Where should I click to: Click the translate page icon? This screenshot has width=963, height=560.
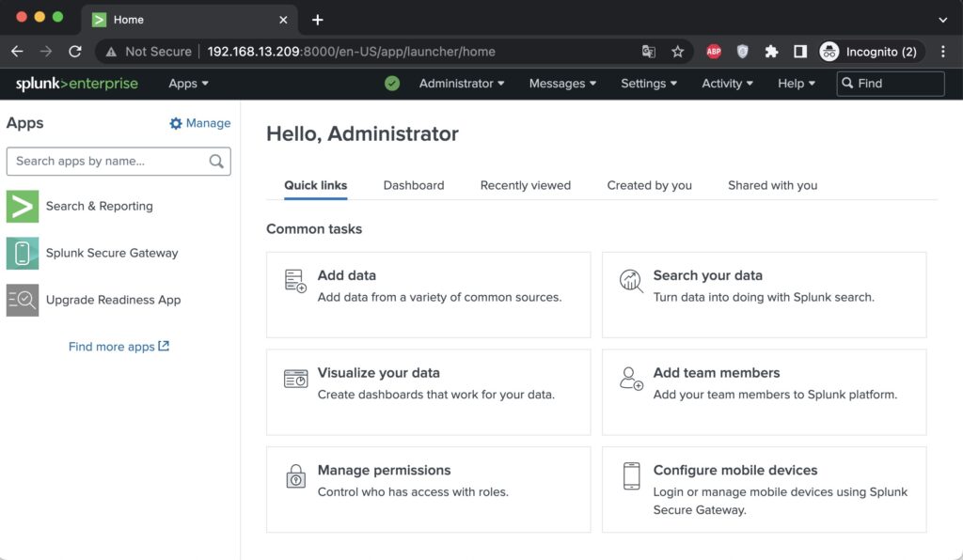[649, 52]
